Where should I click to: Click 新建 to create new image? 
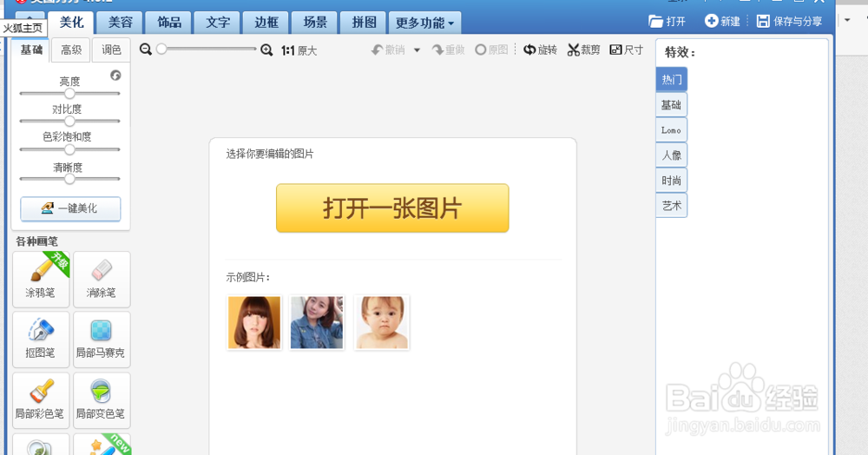click(x=722, y=21)
